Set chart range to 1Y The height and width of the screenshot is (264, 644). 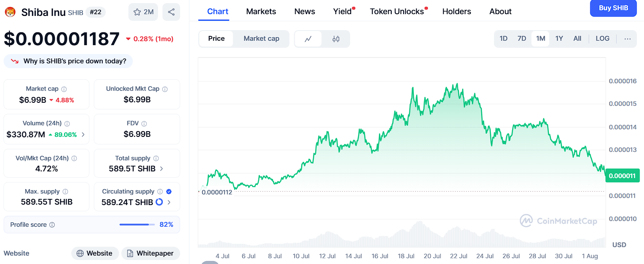[559, 39]
